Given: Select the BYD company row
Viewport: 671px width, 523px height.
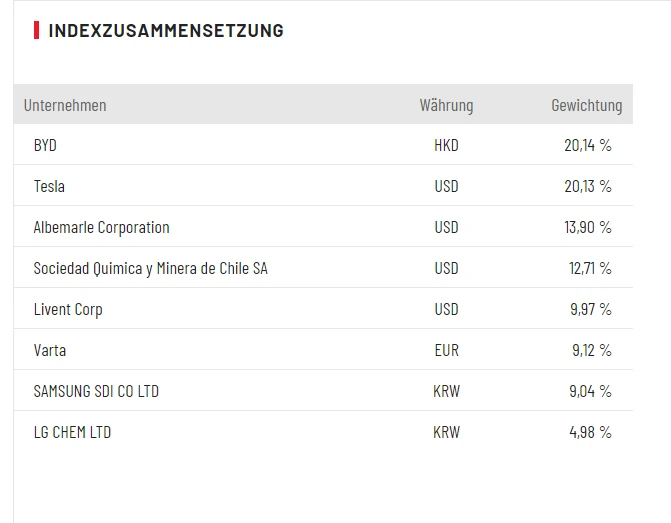Looking at the screenshot, I should click(x=45, y=145).
